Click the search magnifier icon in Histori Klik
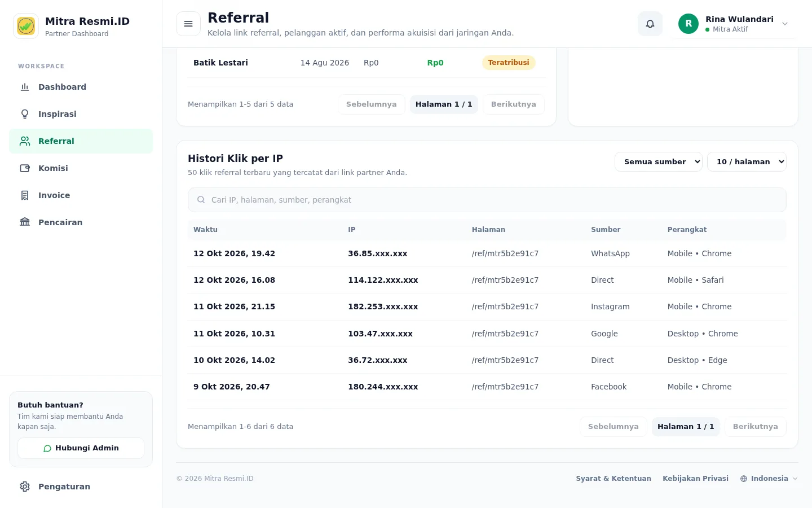This screenshot has width=812, height=508. [201, 200]
